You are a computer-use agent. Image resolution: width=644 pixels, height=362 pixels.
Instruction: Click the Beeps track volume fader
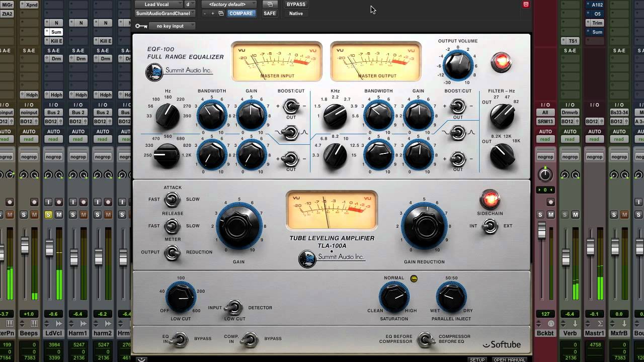pyautogui.click(x=25, y=245)
